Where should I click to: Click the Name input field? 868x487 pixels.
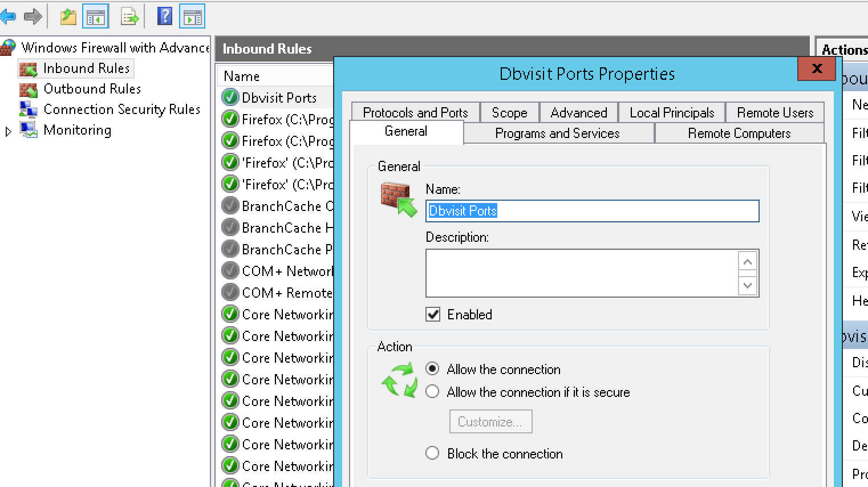[593, 210]
